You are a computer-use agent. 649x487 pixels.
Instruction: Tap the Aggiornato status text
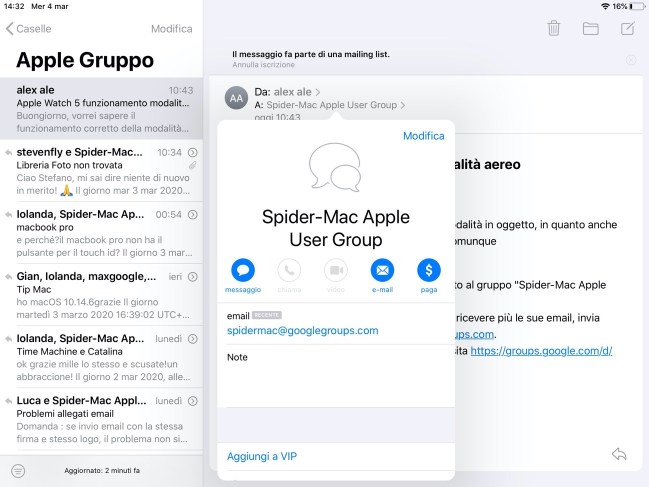coord(102,470)
